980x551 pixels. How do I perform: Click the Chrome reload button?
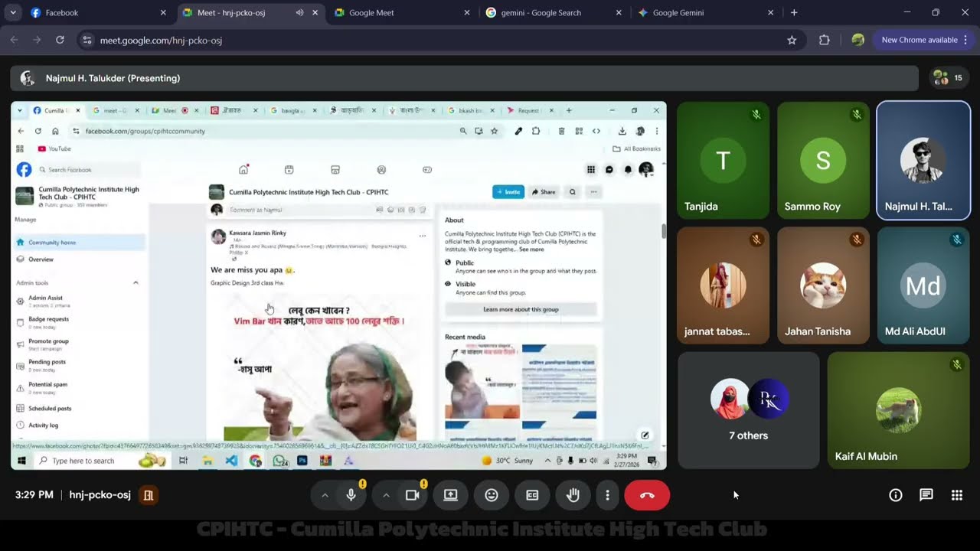pos(60,40)
